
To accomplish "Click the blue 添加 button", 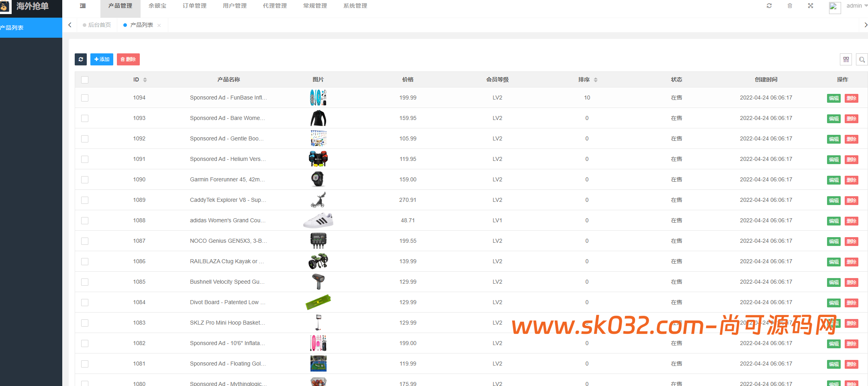I will 102,59.
